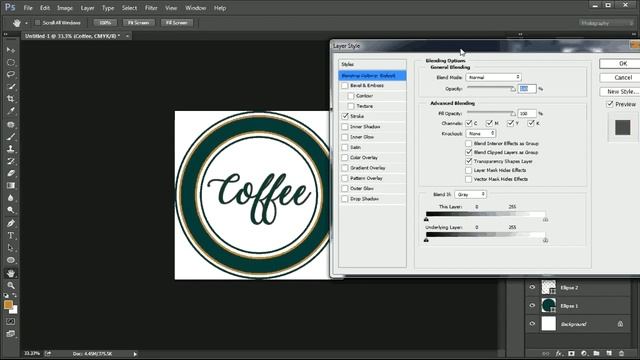
Task: Toggle Scroll All Windows checkbox
Action: click(x=38, y=23)
